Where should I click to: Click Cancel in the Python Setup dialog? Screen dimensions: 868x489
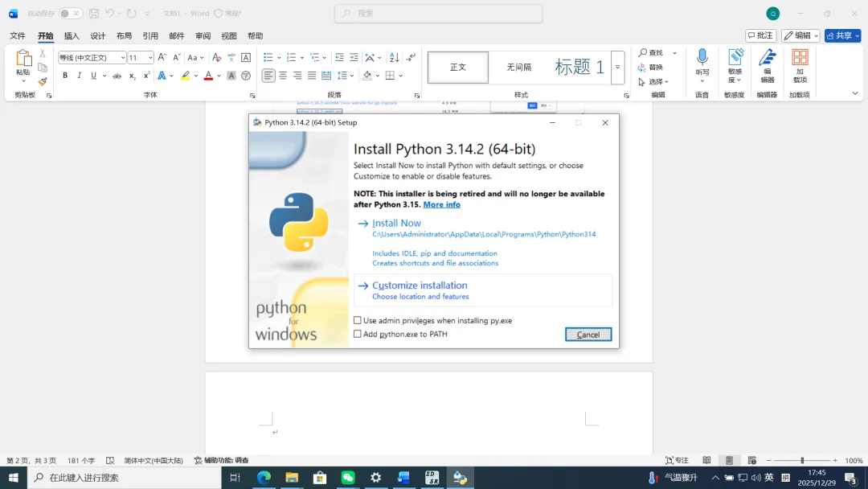[x=588, y=335]
